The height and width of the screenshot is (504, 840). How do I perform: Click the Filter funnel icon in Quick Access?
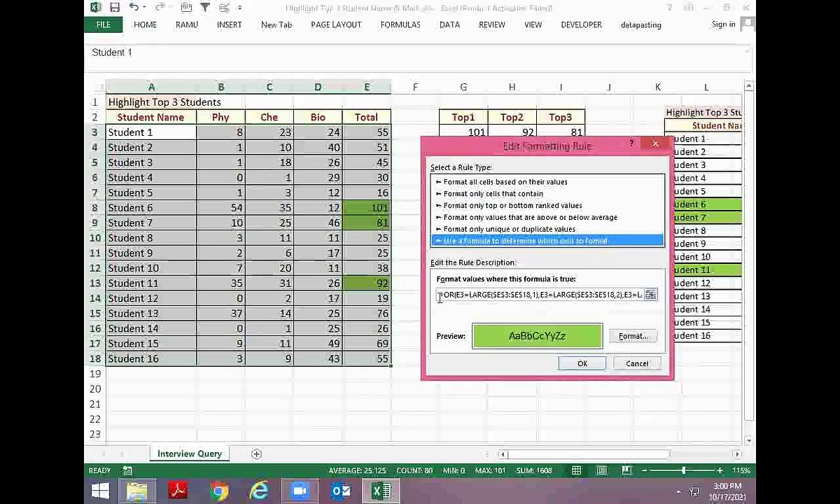tap(204, 8)
